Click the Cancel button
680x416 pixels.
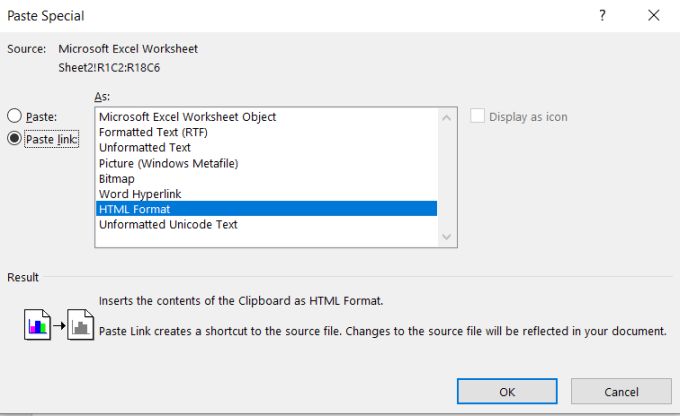(x=621, y=392)
